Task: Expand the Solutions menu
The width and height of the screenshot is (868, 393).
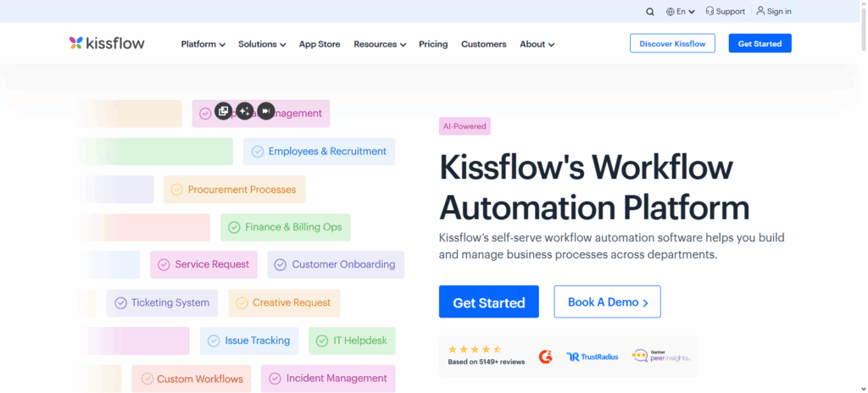Action: 262,44
